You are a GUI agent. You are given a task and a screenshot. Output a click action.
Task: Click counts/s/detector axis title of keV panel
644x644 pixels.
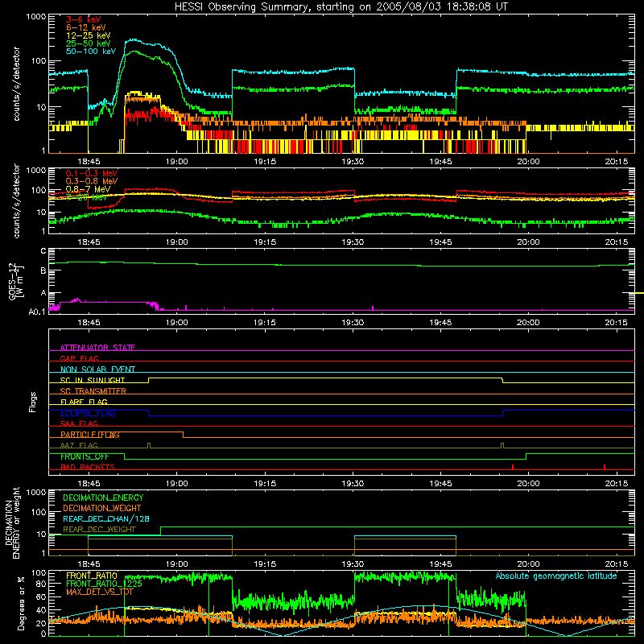pos(16,84)
